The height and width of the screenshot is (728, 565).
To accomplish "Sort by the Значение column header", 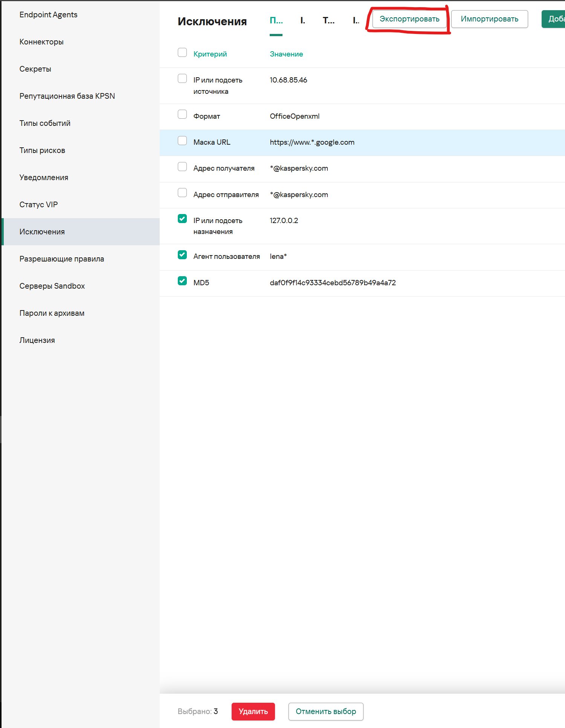I will point(286,54).
